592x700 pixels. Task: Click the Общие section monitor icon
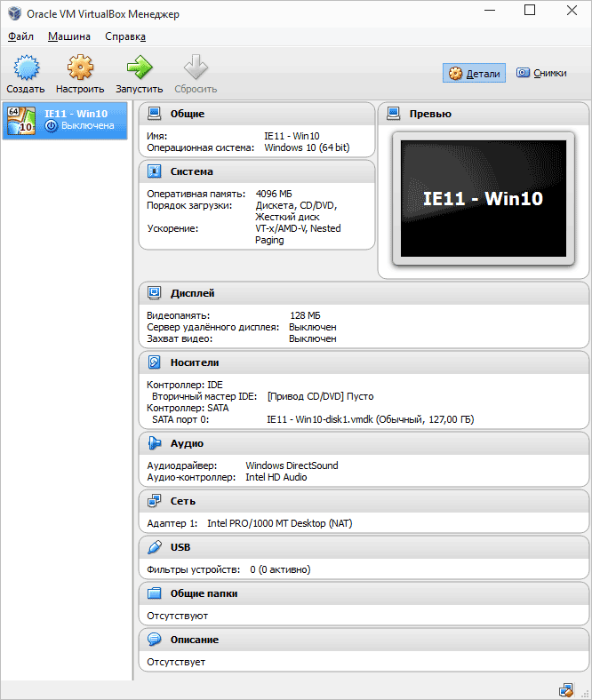click(x=154, y=114)
